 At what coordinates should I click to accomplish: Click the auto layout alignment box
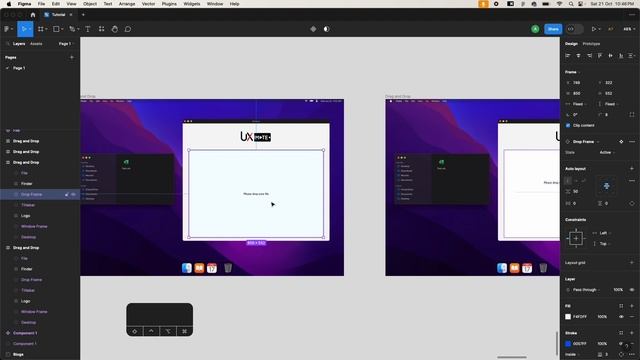coord(607,186)
